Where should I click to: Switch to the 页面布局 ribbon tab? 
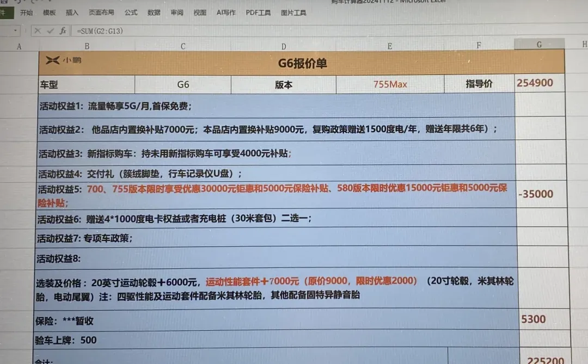(101, 12)
